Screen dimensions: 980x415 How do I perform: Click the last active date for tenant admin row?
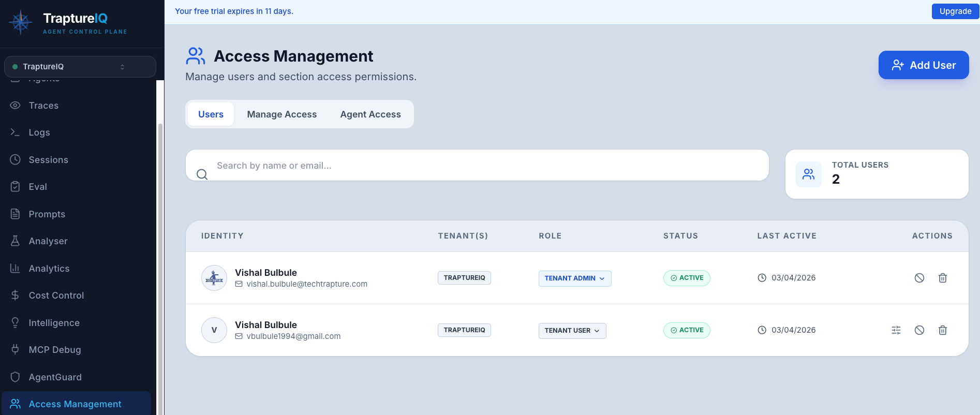793,278
